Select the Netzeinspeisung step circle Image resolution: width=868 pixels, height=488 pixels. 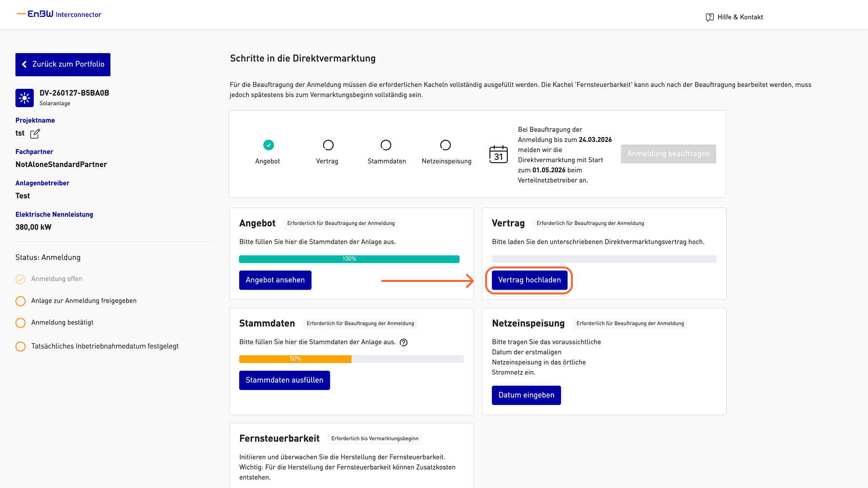(x=446, y=145)
